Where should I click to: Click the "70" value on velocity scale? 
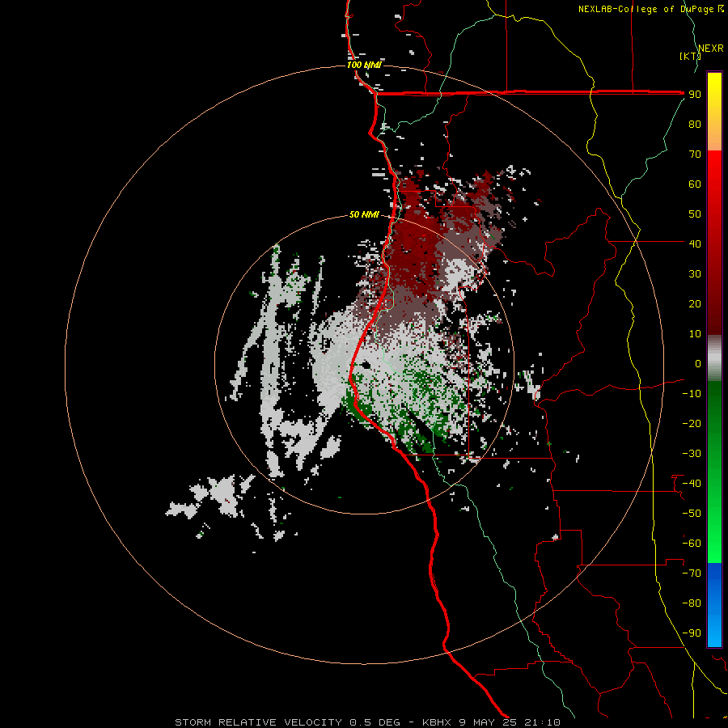pos(695,154)
